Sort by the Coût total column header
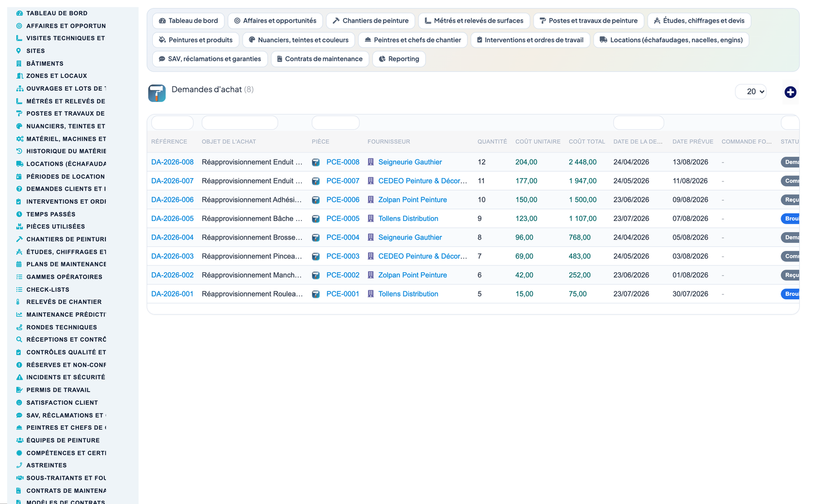The image size is (815, 504). [x=587, y=142]
